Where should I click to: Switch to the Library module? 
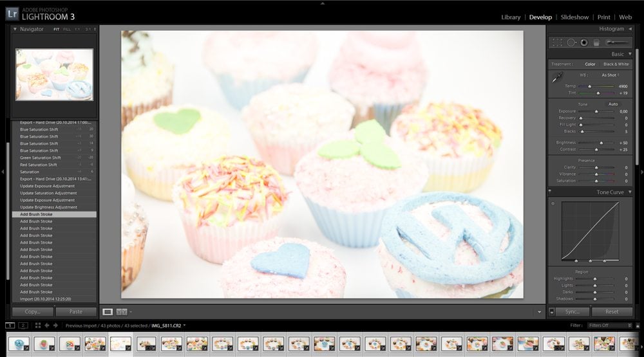point(511,17)
